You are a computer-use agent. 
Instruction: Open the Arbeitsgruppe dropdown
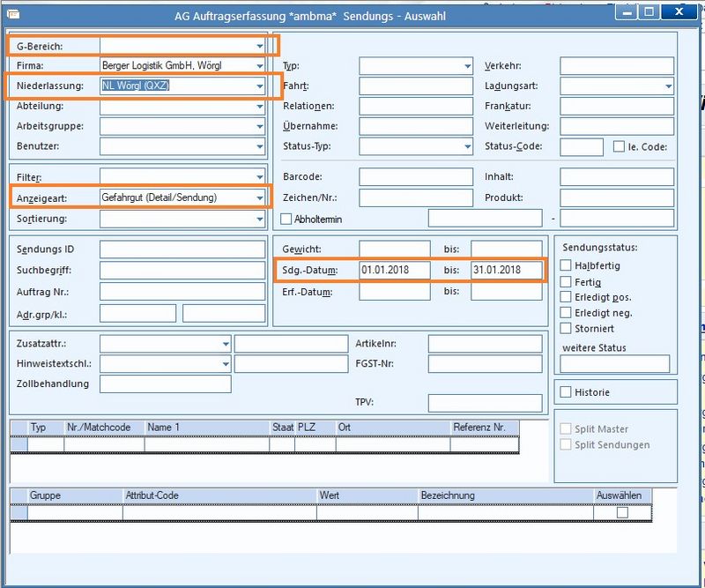[260, 126]
